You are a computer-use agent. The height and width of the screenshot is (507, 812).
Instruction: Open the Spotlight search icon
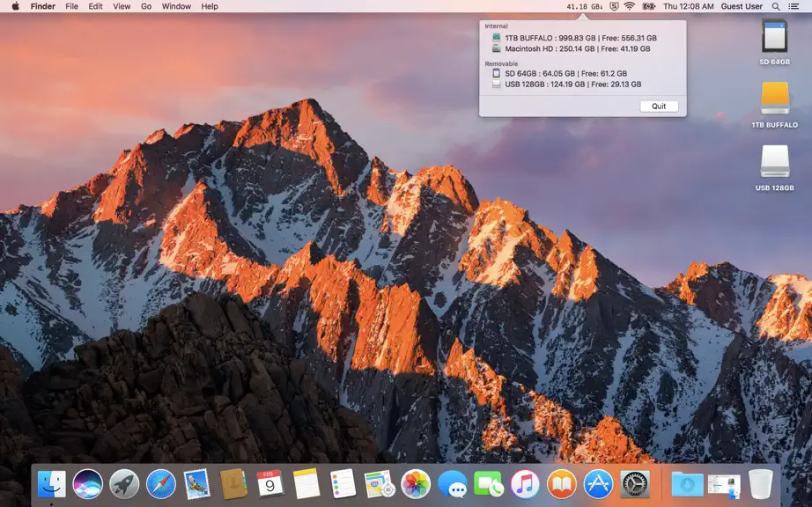click(776, 6)
